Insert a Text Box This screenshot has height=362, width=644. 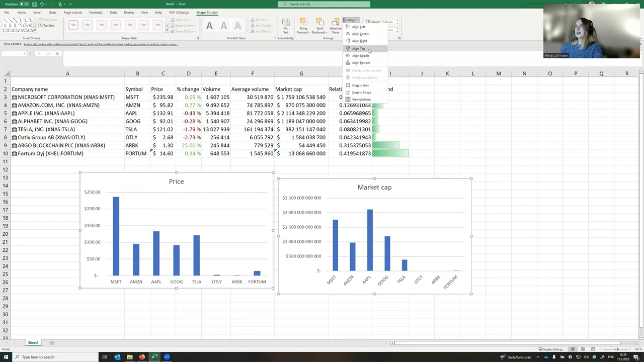coord(46,26)
